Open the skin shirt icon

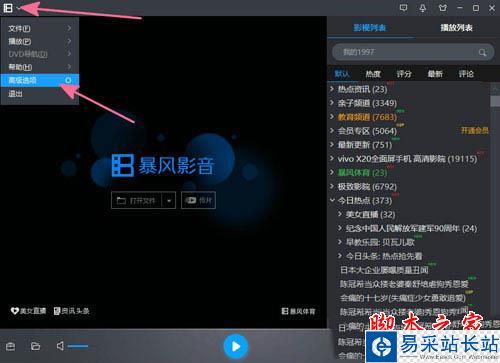click(x=443, y=8)
